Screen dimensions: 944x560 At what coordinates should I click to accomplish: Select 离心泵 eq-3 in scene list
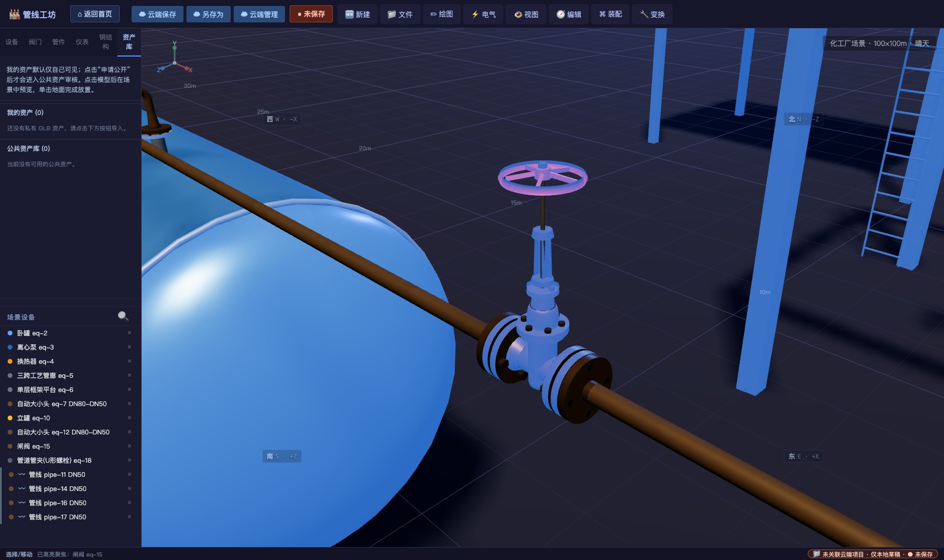[70, 347]
